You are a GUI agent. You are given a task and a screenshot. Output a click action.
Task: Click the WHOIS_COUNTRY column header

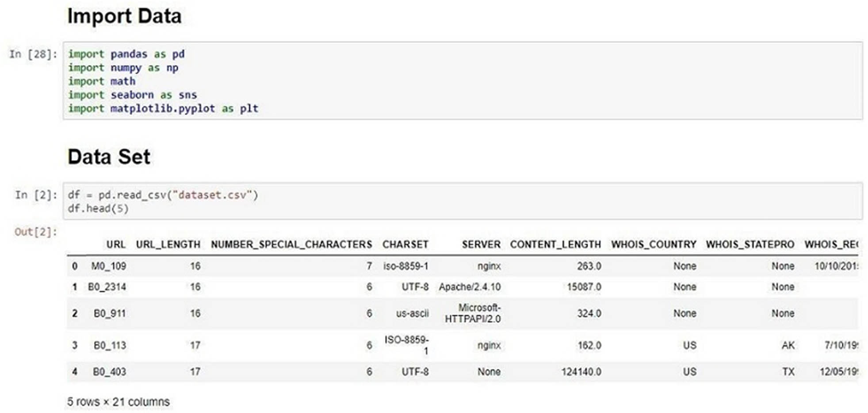(x=654, y=244)
